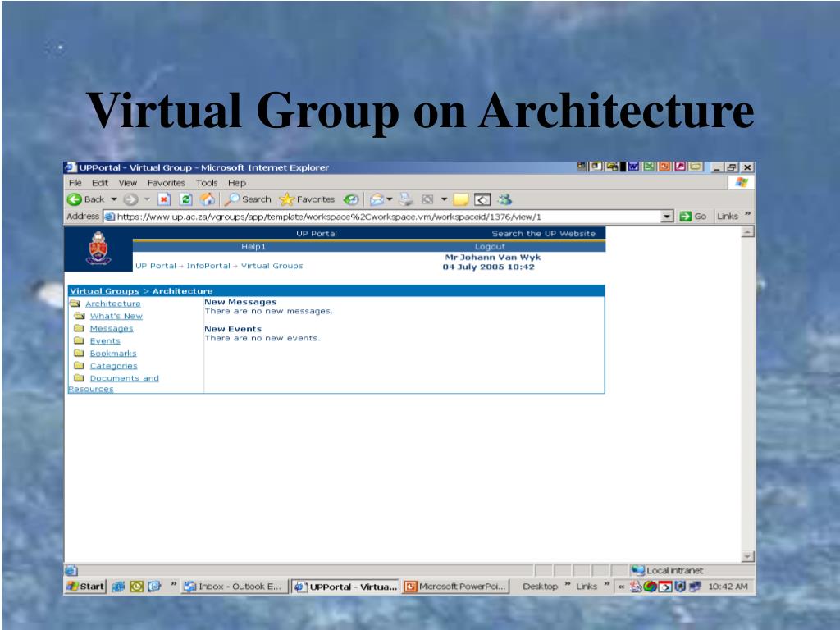Screen dimensions: 840x630
Task: Open the Edit menu
Action: [x=99, y=183]
